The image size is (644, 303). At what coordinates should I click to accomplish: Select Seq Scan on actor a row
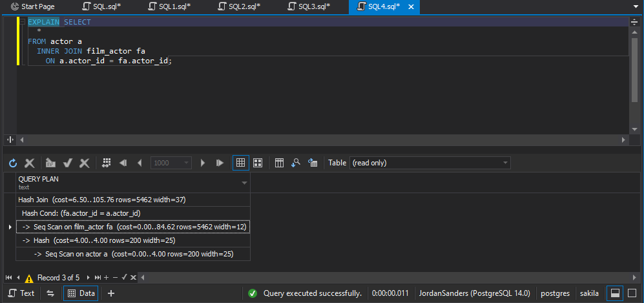132,254
